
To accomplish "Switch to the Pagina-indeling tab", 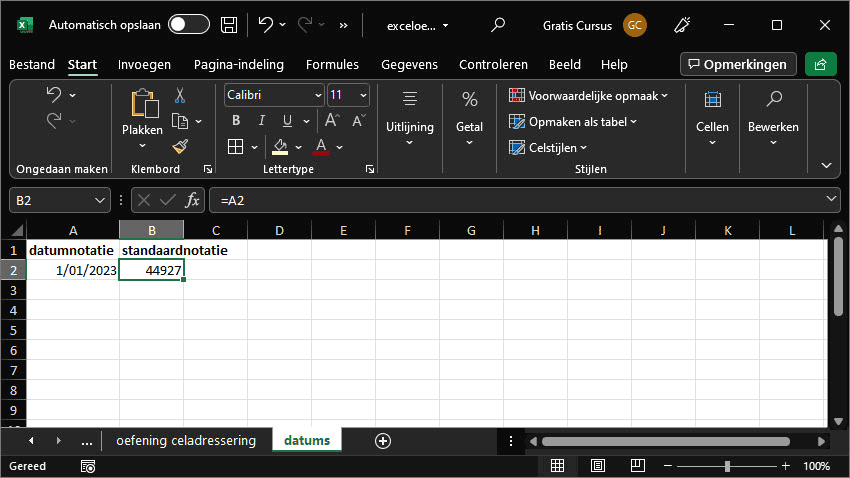I will coord(239,64).
